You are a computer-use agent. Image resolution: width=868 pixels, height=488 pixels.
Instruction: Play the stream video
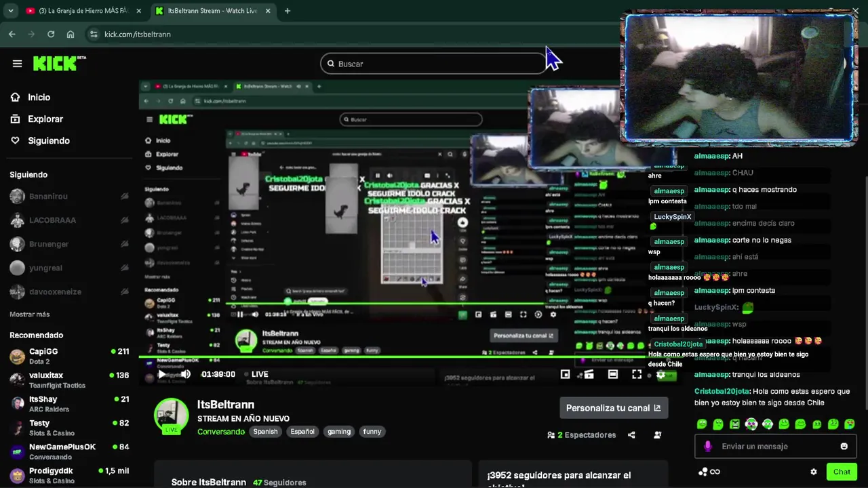(x=161, y=374)
